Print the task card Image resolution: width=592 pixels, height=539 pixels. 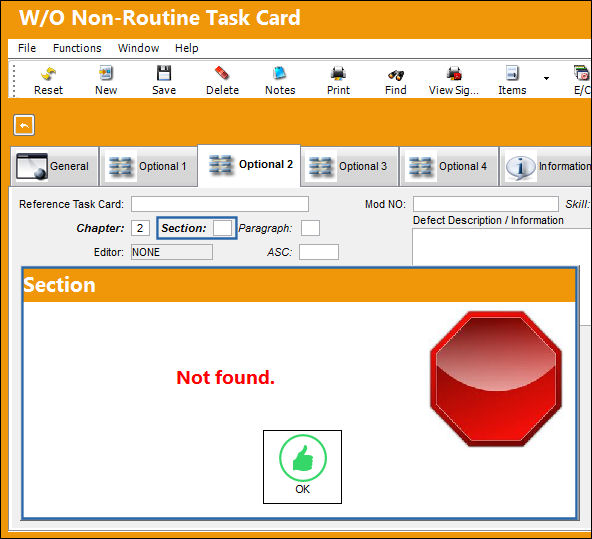click(338, 80)
